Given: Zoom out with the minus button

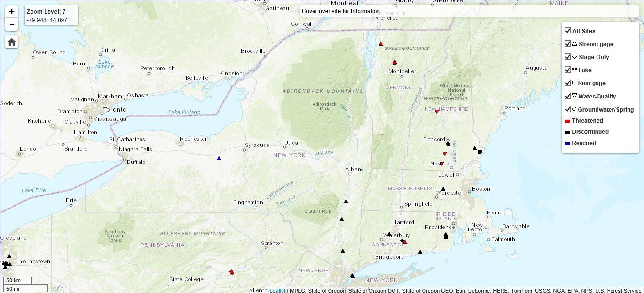Looking at the screenshot, I should [x=12, y=24].
